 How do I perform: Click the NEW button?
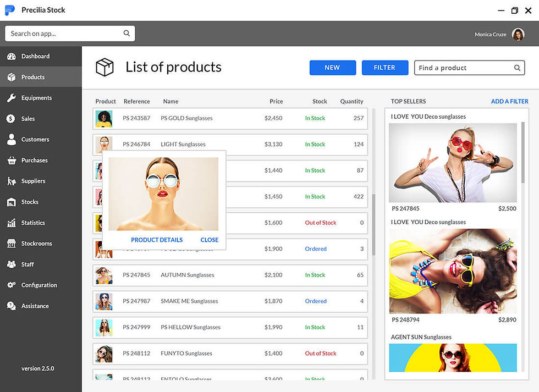point(332,68)
